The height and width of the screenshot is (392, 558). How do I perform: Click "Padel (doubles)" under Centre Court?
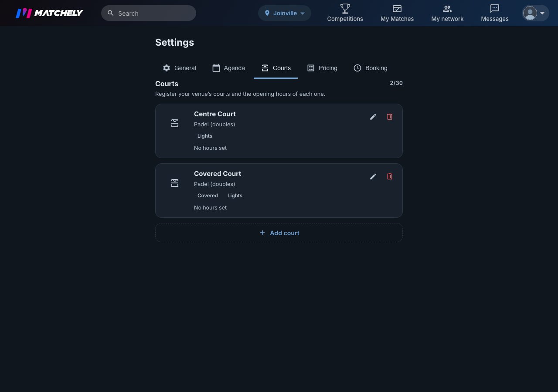[214, 125]
